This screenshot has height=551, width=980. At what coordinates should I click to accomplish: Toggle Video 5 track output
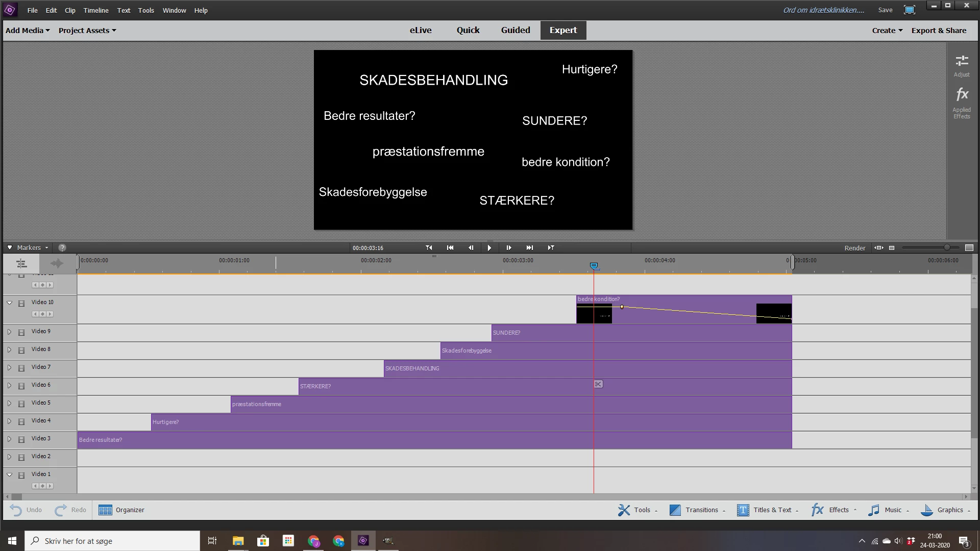click(x=21, y=404)
